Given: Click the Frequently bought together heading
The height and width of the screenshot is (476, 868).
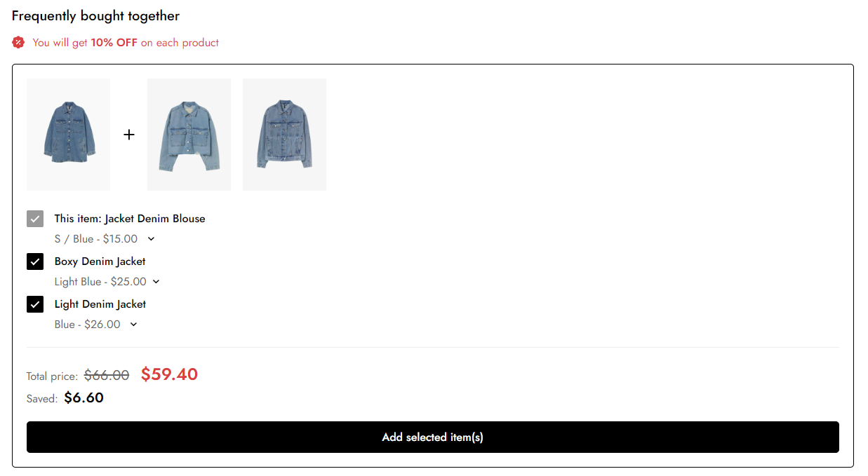Looking at the screenshot, I should coord(96,15).
